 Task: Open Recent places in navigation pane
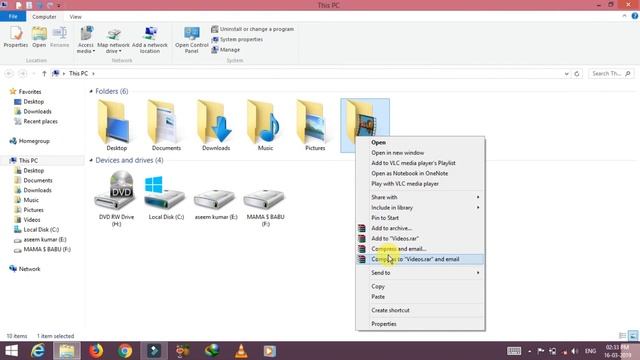tap(36, 121)
